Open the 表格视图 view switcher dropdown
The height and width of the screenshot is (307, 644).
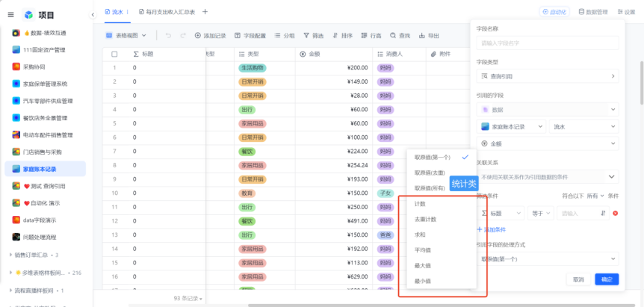(x=126, y=36)
